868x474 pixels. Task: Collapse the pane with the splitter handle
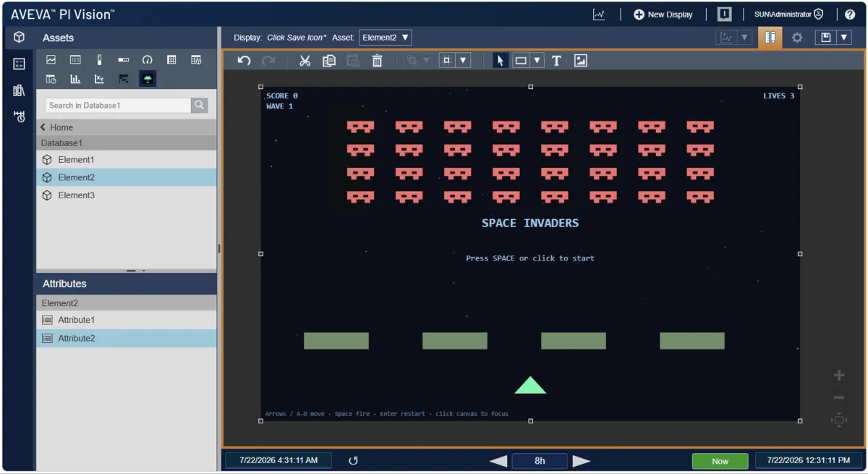coord(219,248)
